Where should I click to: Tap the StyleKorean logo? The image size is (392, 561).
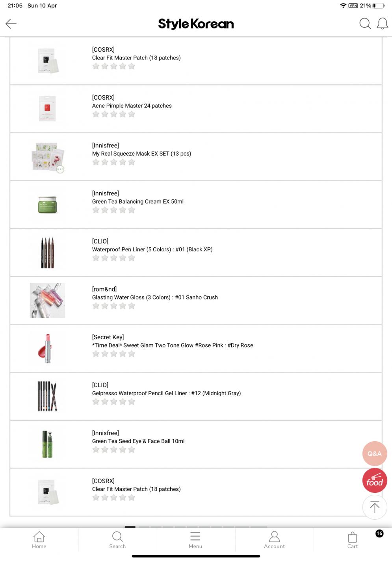click(196, 24)
